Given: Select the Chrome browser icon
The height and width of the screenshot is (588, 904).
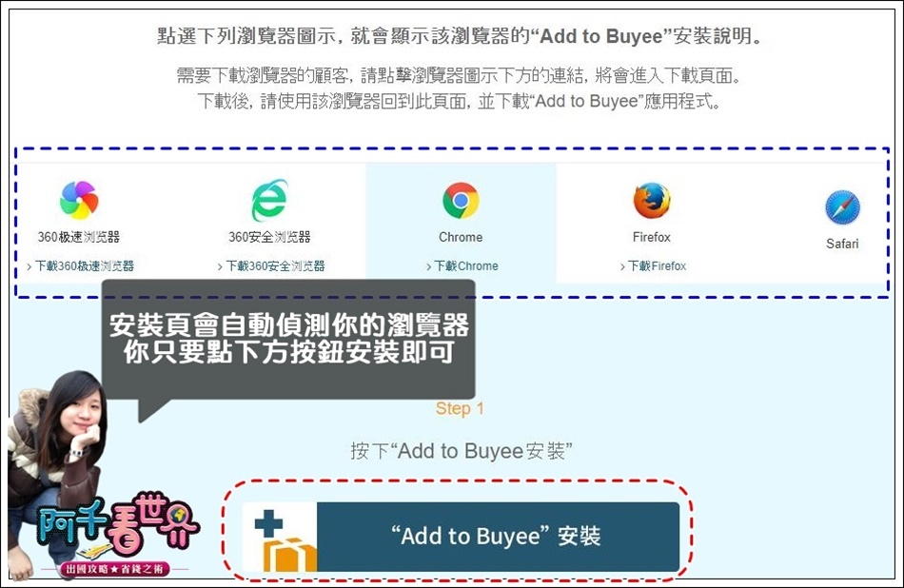Looking at the screenshot, I should point(461,200).
